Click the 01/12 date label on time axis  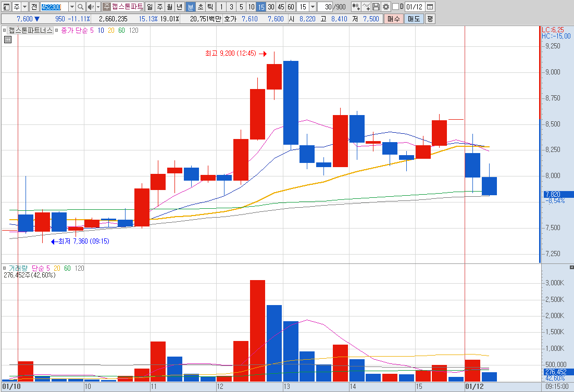coord(475,386)
